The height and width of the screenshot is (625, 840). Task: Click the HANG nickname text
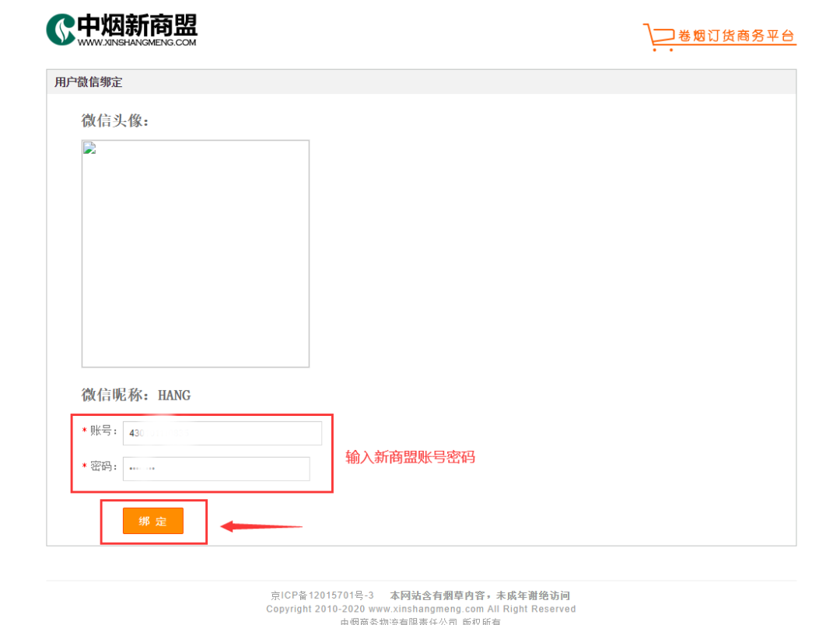click(174, 395)
